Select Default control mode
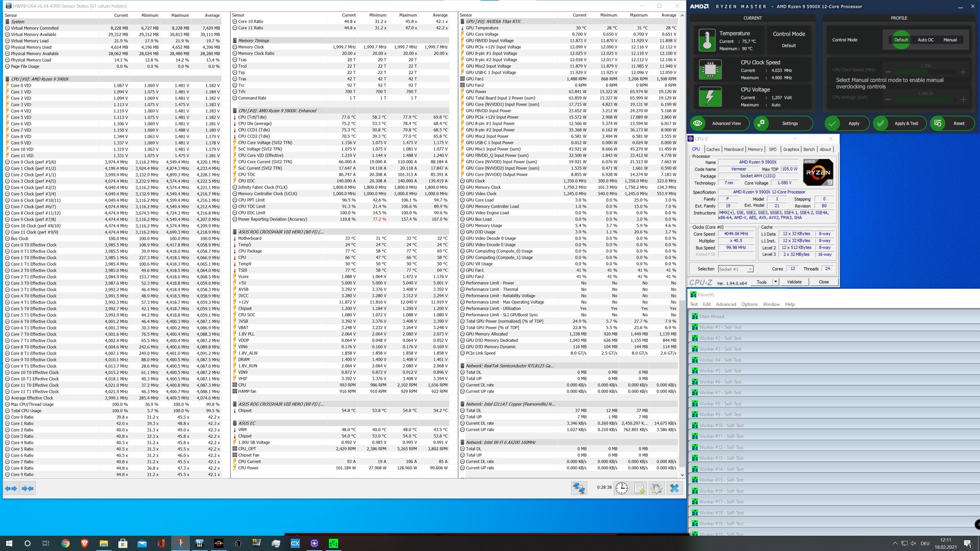Image resolution: width=980 pixels, height=551 pixels. [901, 40]
